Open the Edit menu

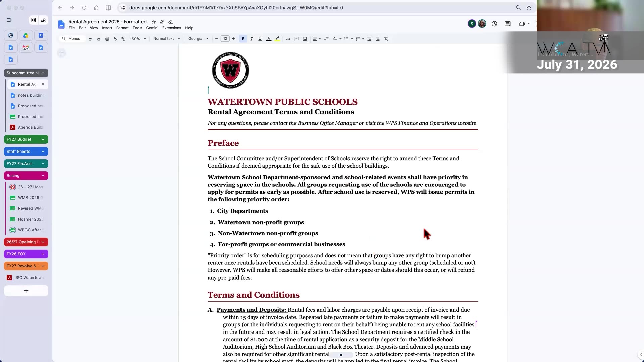(x=82, y=28)
